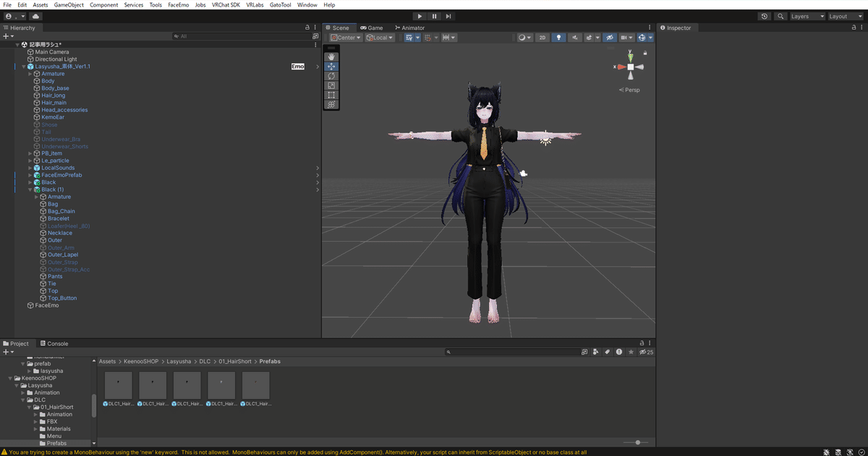Click the red X axis gizmo cone

pos(621,67)
